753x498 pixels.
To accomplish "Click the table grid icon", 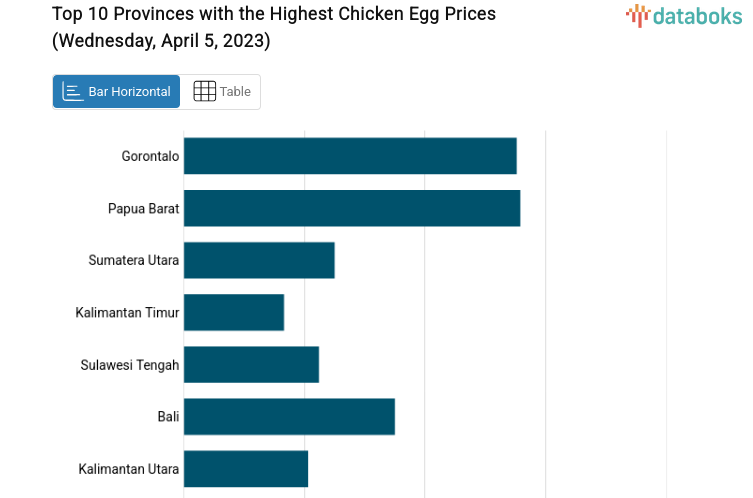I will (204, 92).
